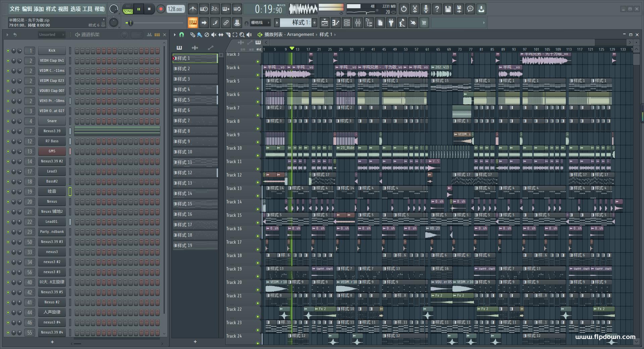Save project with floppy disk icon
The image size is (644, 349).
[448, 9]
